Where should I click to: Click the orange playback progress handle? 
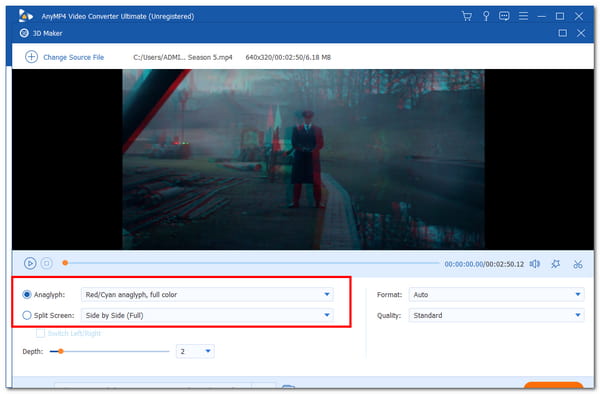(x=65, y=263)
